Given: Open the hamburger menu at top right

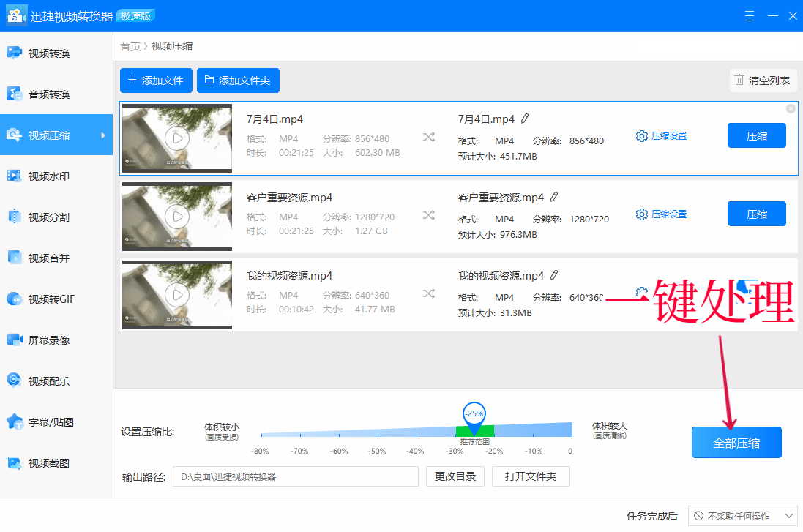Looking at the screenshot, I should tap(749, 15).
